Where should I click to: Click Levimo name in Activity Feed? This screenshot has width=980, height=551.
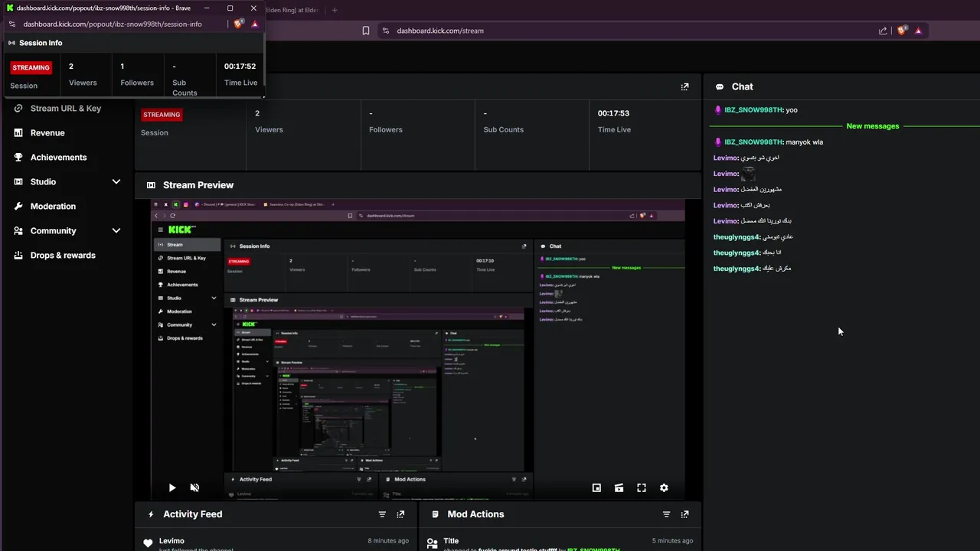pos(171,541)
